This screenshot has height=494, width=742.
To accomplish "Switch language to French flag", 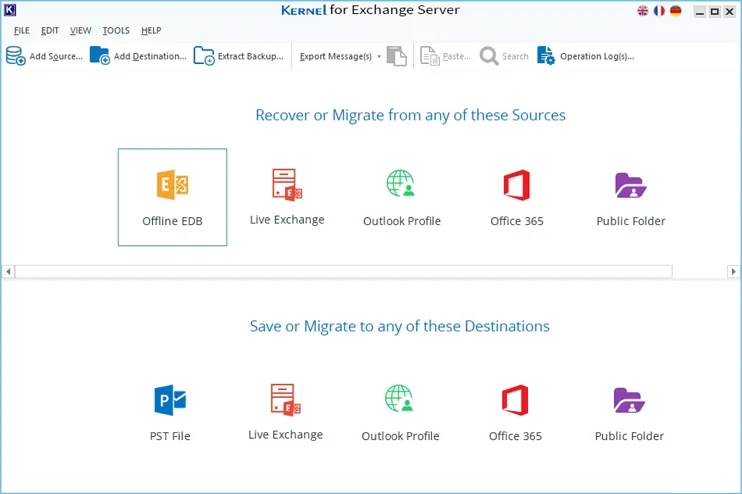I will pyautogui.click(x=659, y=10).
